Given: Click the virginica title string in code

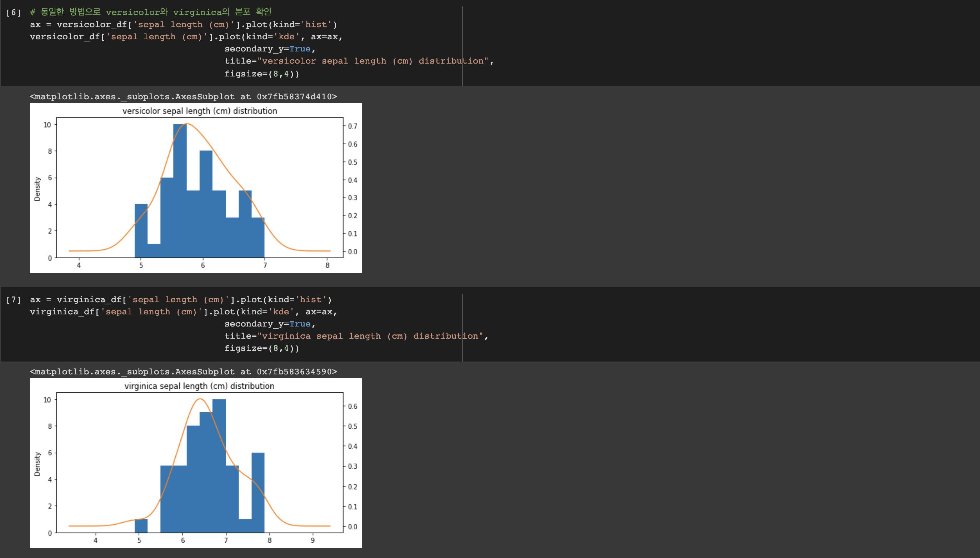Looking at the screenshot, I should [370, 336].
